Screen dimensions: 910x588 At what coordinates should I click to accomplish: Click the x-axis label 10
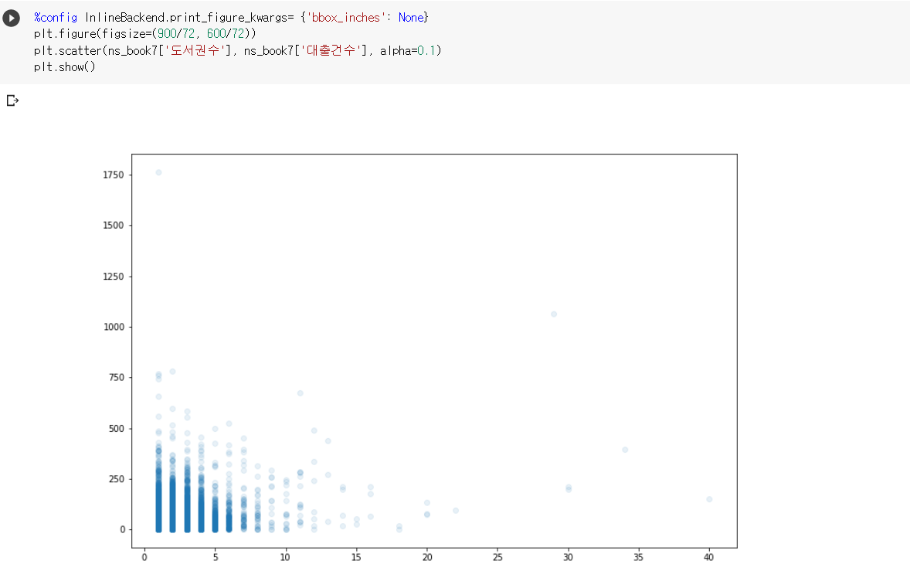pos(285,557)
